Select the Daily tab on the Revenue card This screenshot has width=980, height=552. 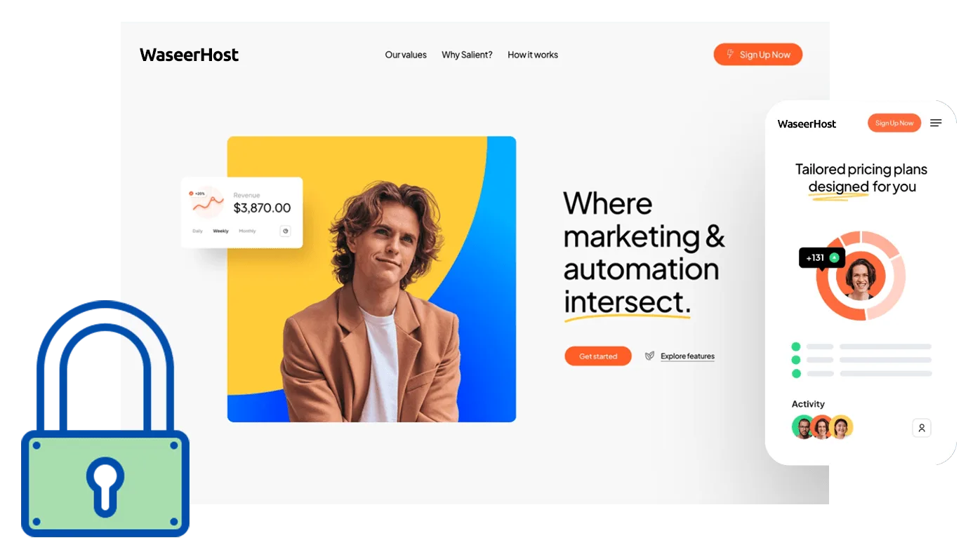197,231
